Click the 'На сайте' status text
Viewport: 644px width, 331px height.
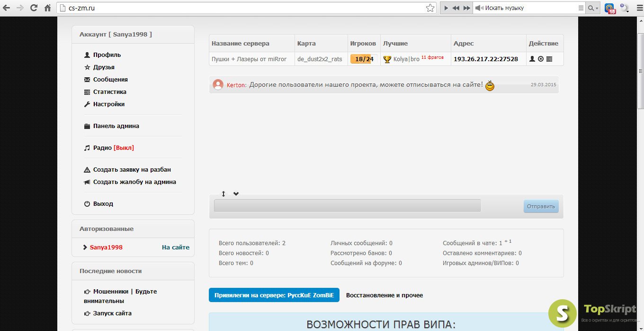(x=176, y=248)
